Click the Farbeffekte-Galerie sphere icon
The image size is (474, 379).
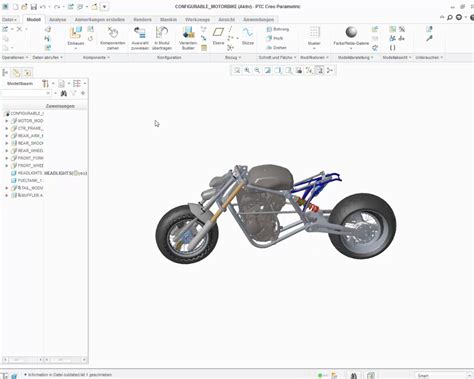[351, 32]
